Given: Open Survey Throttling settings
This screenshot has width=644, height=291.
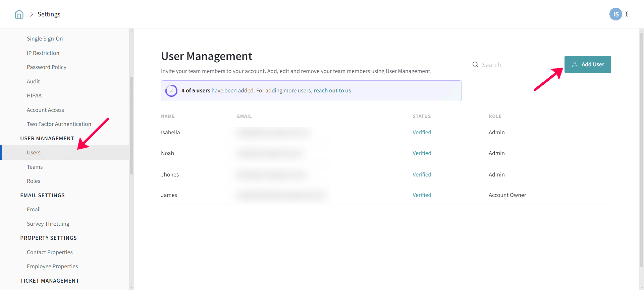Looking at the screenshot, I should [x=48, y=224].
